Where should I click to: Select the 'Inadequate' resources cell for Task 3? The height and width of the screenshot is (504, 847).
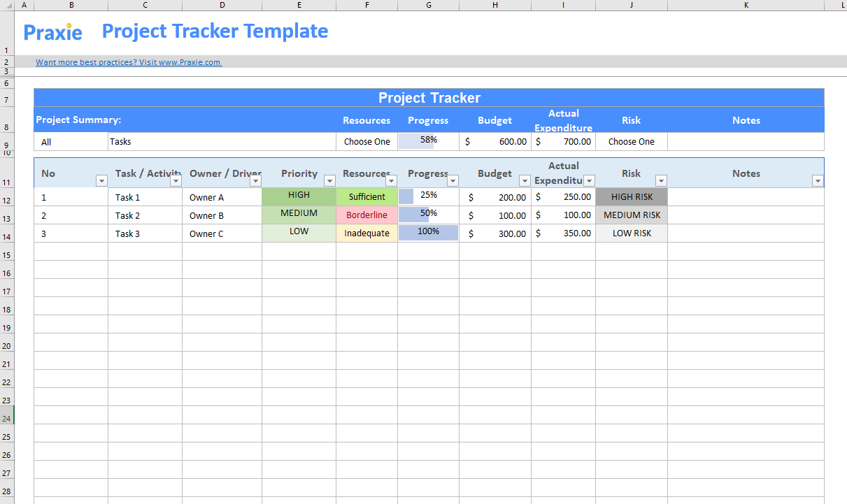click(x=366, y=233)
